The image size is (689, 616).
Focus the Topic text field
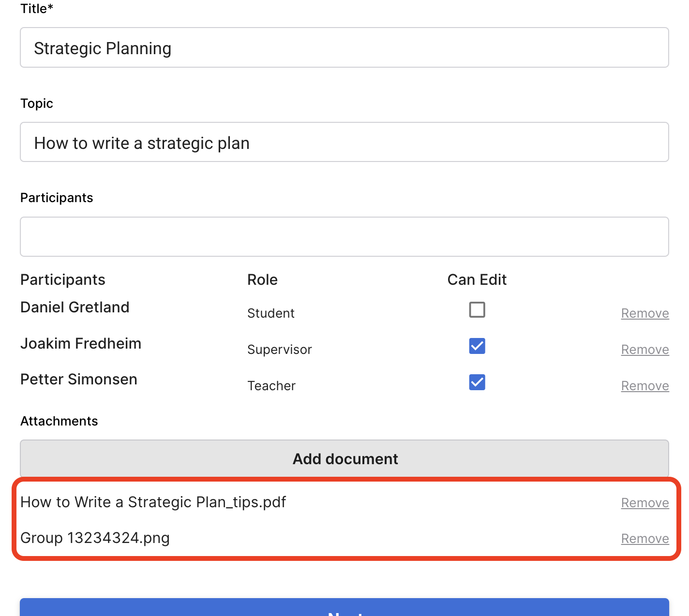pyautogui.click(x=344, y=142)
